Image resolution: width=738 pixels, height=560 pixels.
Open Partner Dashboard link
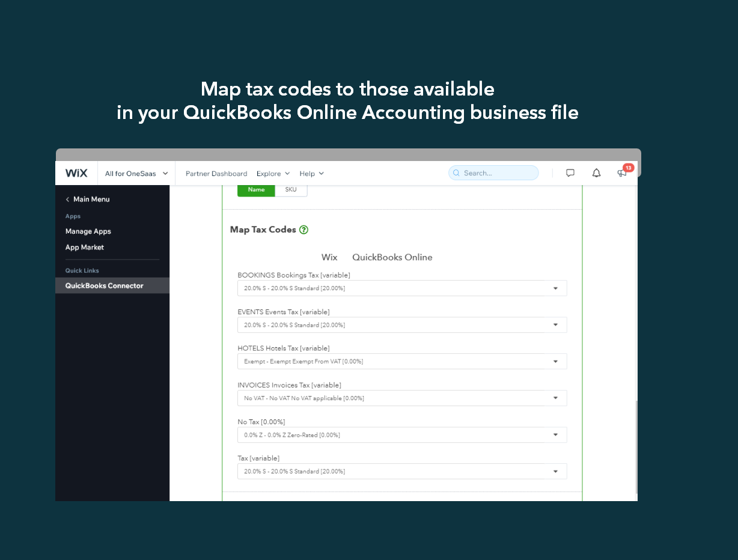[x=216, y=174]
